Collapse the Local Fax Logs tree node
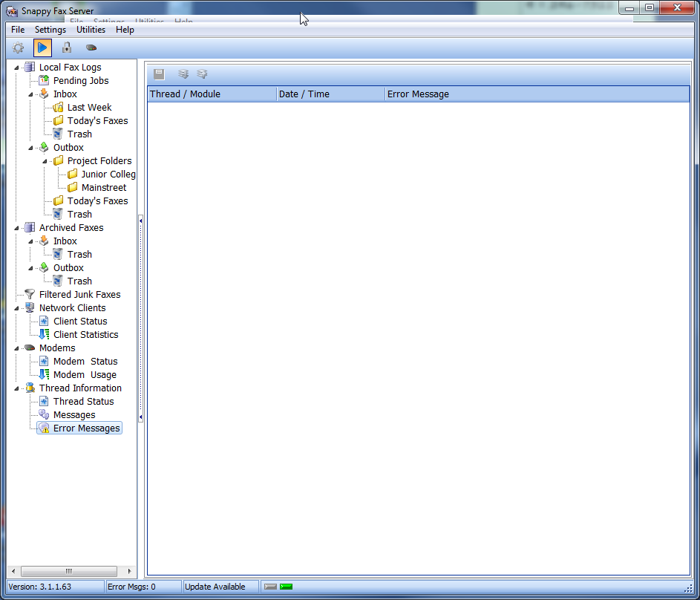 coord(17,68)
